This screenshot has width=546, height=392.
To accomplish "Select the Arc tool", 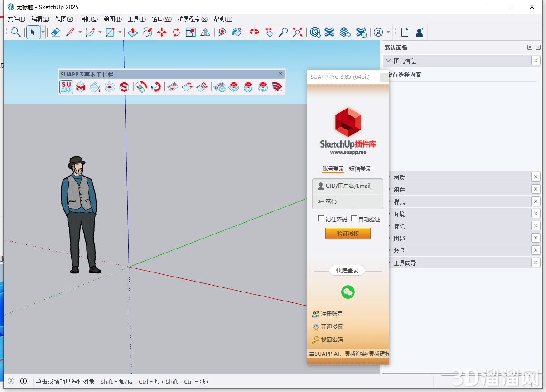I will tap(90, 32).
